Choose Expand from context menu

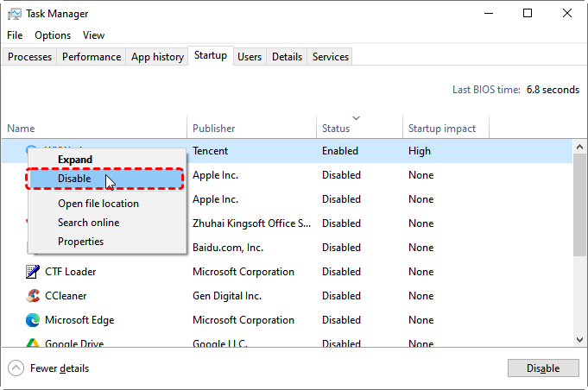[74, 160]
